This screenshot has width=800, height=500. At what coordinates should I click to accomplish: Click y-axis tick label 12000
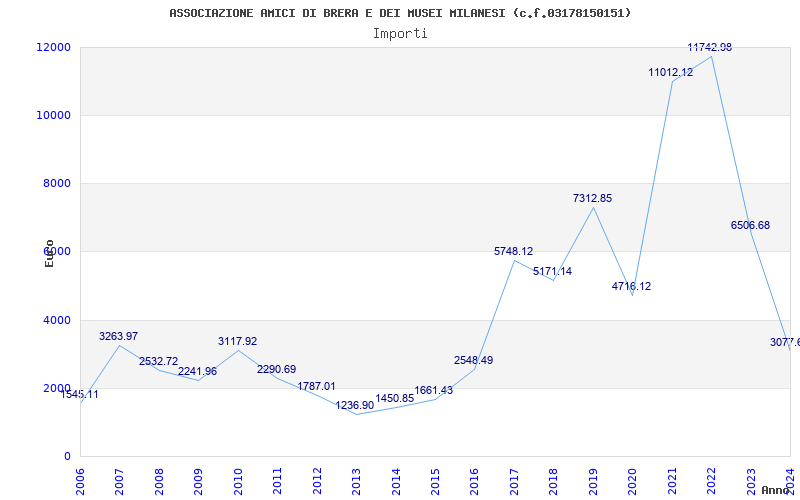coord(54,47)
